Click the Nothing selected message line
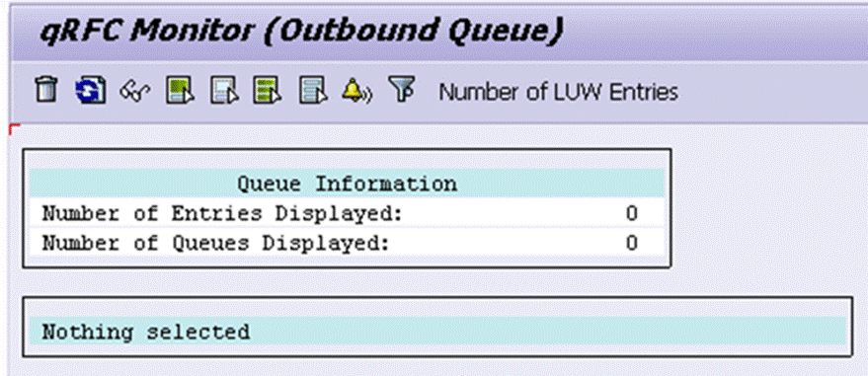Screen dimensions: 868x376 [x=437, y=332]
